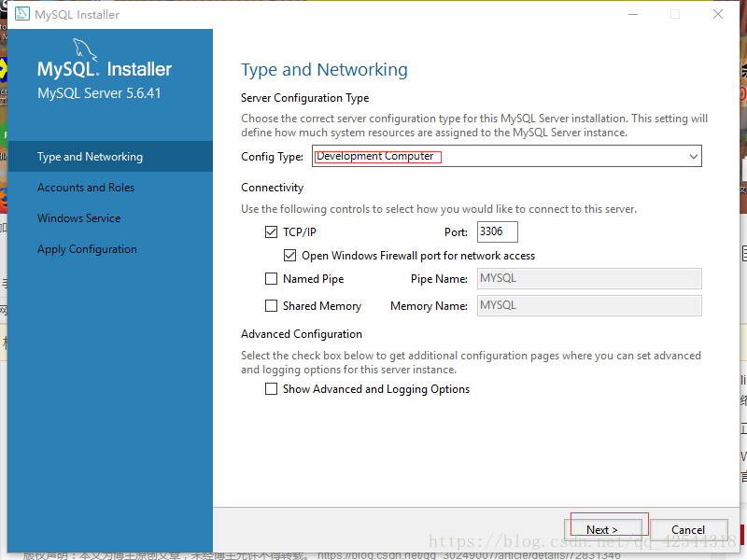Screen dimensions: 747x560
Task: Enable the Named Pipe checkbox
Action: click(271, 278)
